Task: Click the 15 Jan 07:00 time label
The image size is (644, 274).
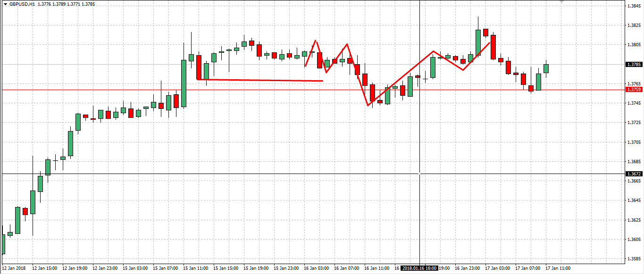Action: tap(165, 268)
